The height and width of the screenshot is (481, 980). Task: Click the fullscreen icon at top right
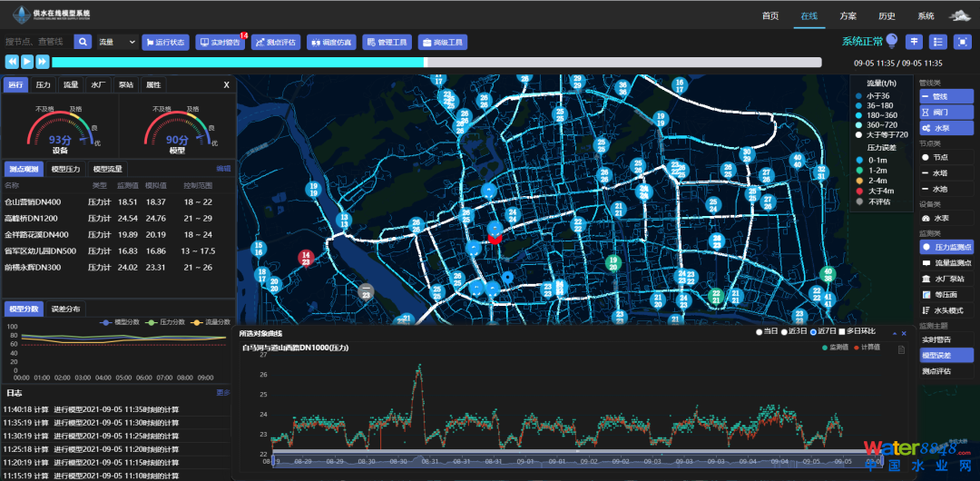click(961, 42)
